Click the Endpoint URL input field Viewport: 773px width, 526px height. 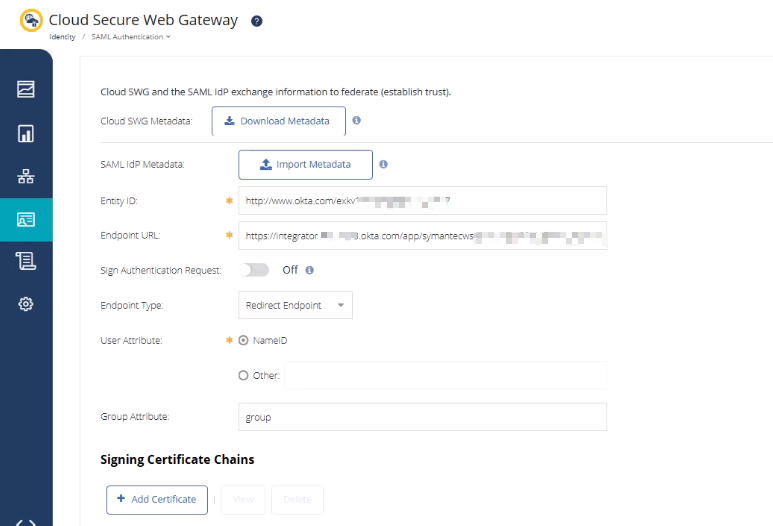(x=422, y=236)
